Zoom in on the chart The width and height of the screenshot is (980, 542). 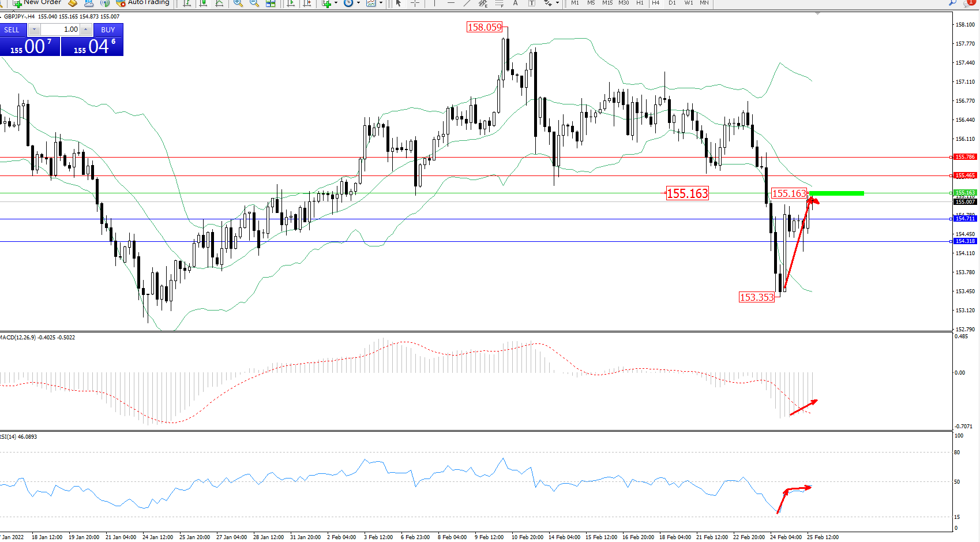[238, 3]
